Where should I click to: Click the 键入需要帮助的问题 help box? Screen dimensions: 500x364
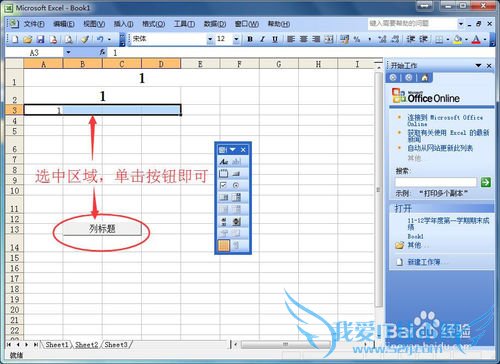(x=413, y=24)
